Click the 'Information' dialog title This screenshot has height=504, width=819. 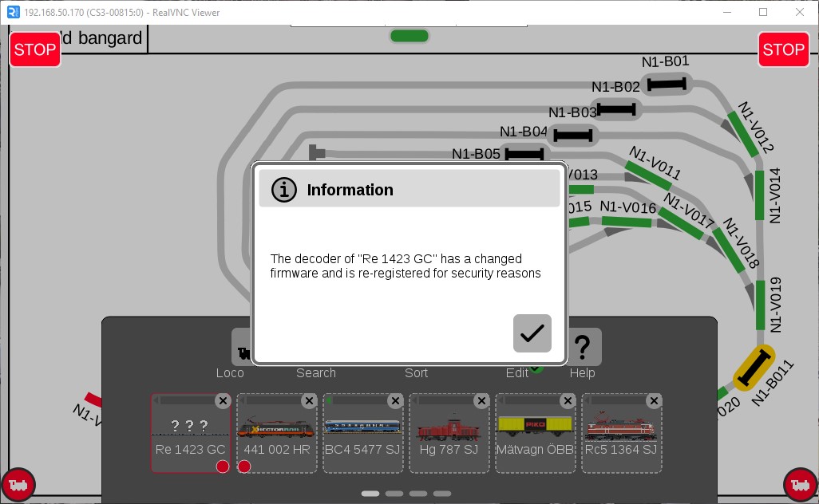pyautogui.click(x=350, y=190)
